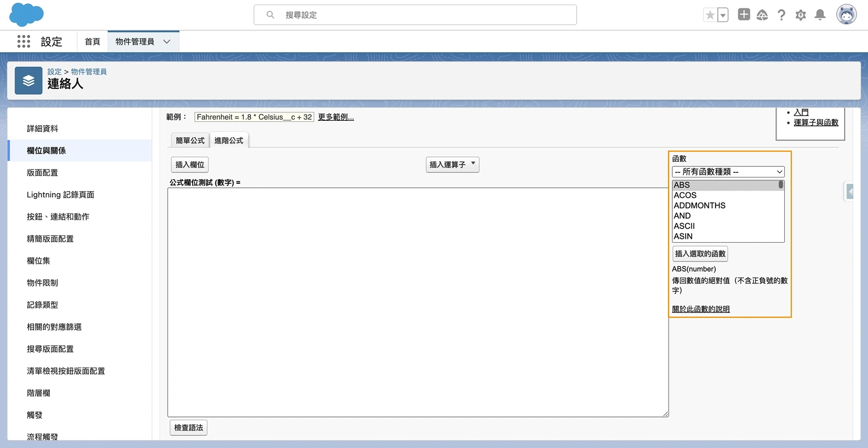The height and width of the screenshot is (448, 868).
Task: Open the App Launcher waffle icon
Action: pos(23,41)
